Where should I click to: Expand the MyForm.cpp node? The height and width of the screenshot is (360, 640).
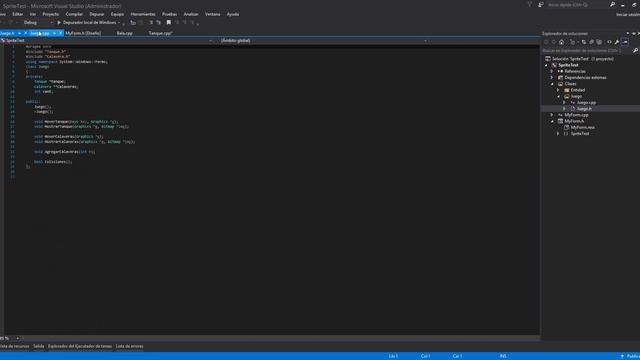[x=552, y=115]
